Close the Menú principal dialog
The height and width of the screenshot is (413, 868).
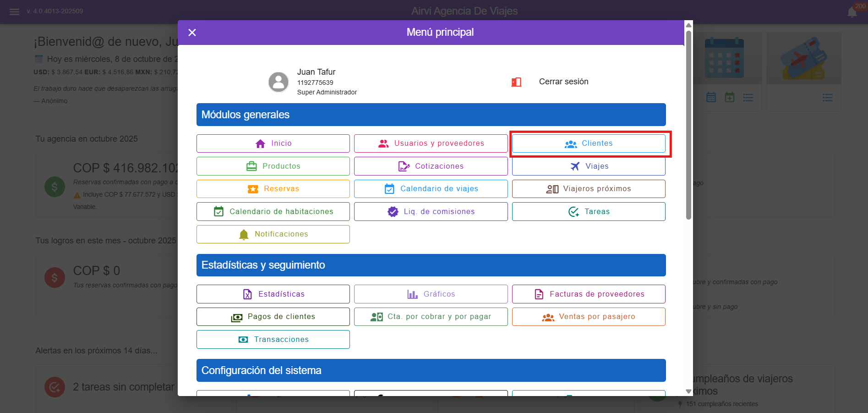click(x=192, y=33)
